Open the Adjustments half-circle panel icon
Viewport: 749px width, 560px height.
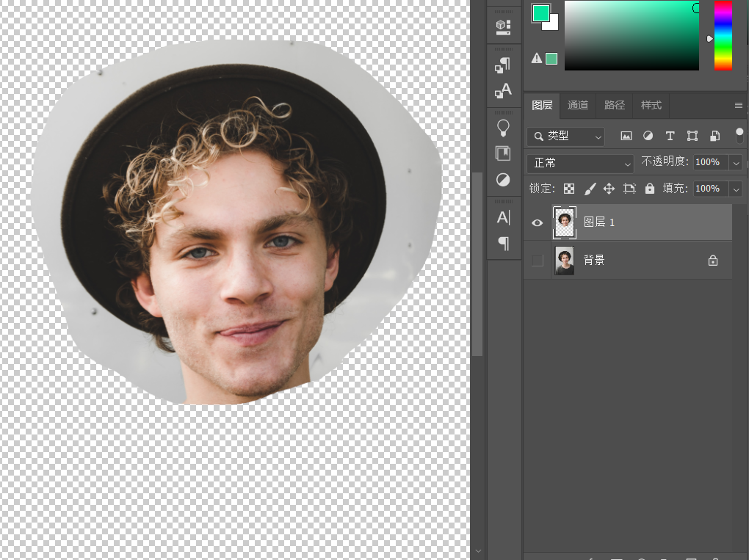[x=503, y=180]
